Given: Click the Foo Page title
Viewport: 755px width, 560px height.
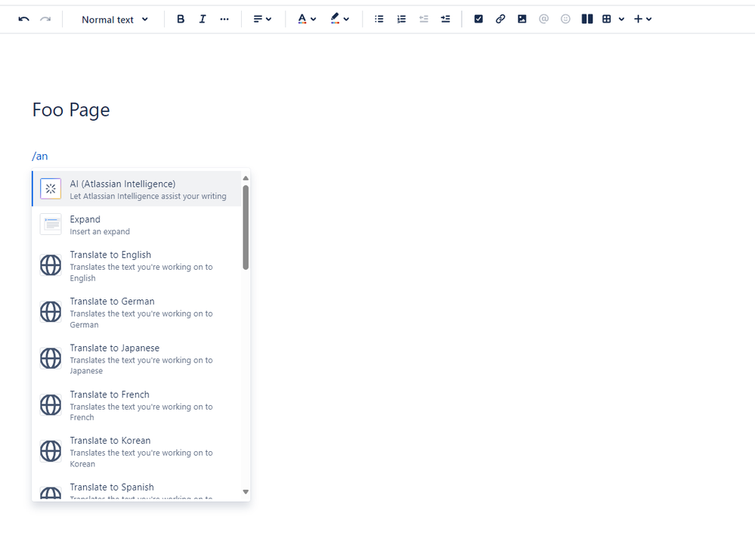Looking at the screenshot, I should tap(71, 110).
